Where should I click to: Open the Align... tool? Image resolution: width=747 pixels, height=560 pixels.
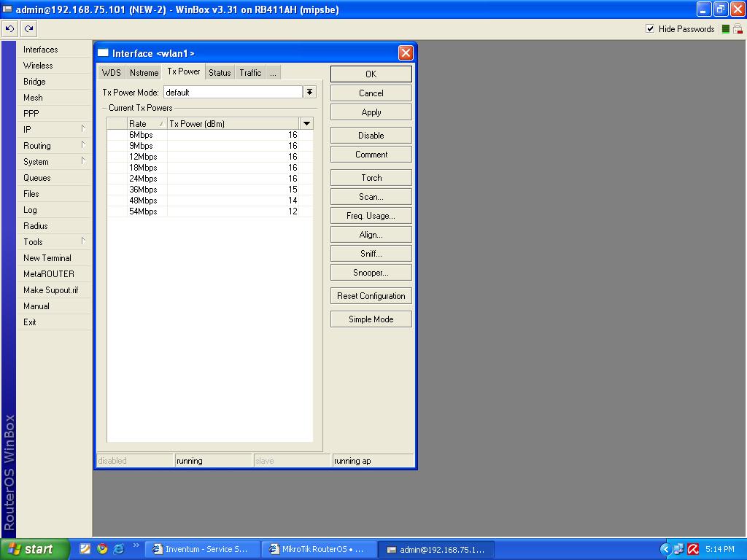point(371,235)
